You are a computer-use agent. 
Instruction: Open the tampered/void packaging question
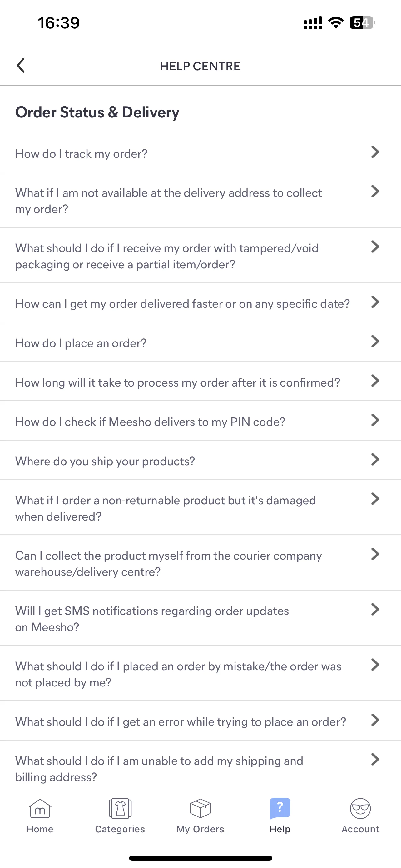200,255
